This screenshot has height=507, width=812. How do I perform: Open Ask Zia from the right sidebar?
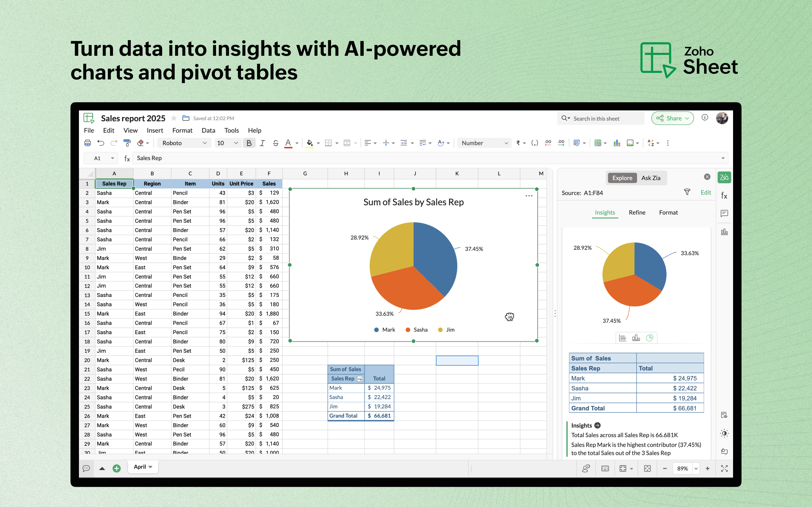coord(651,178)
